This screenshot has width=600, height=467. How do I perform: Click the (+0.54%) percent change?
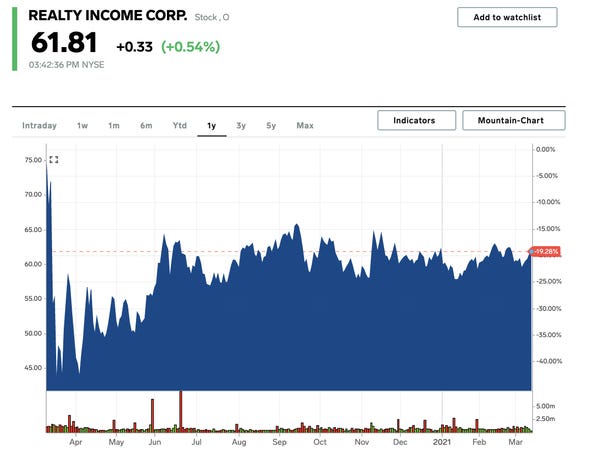(x=191, y=47)
